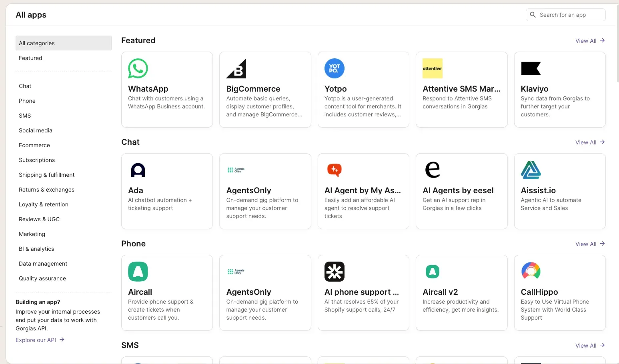Click the Aircall v2 logo icon
This screenshot has height=364, width=619.
click(433, 272)
